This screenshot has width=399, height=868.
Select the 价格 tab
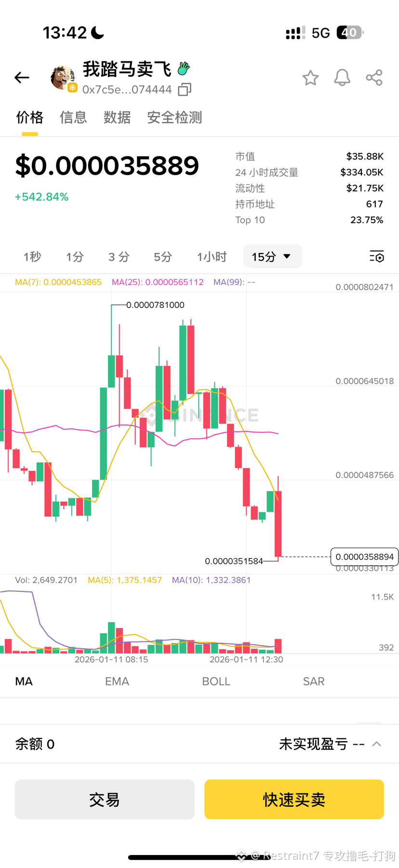(30, 118)
